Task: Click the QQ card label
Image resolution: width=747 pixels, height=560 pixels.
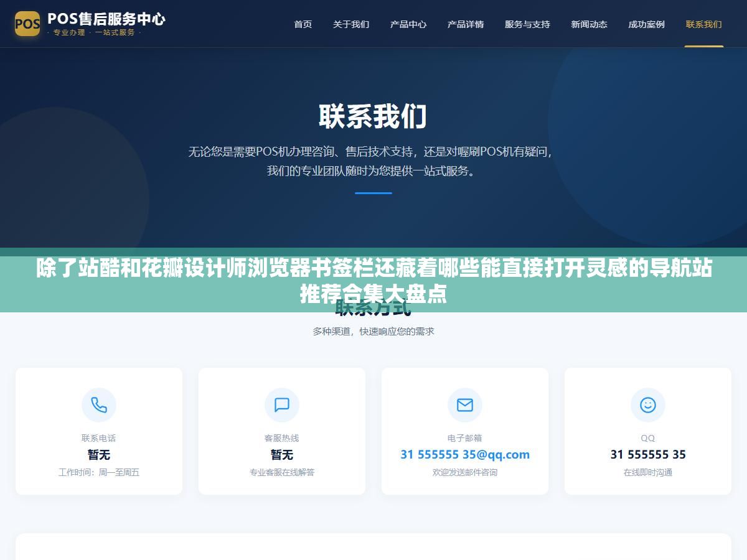Action: tap(648, 438)
